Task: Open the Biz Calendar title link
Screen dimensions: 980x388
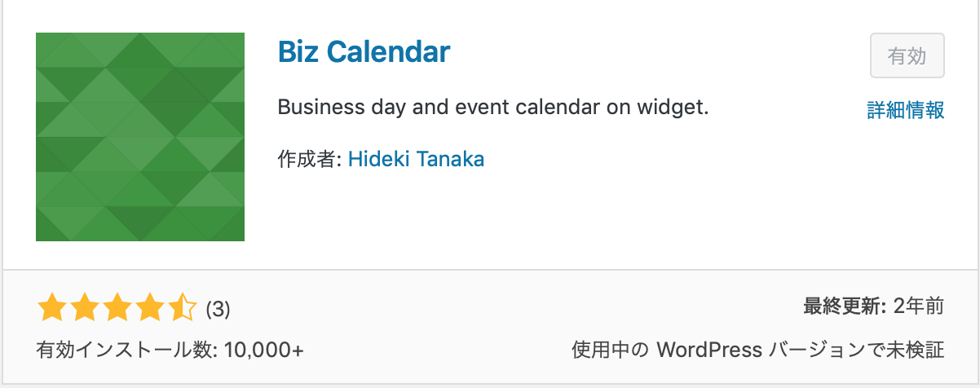Action: [364, 52]
